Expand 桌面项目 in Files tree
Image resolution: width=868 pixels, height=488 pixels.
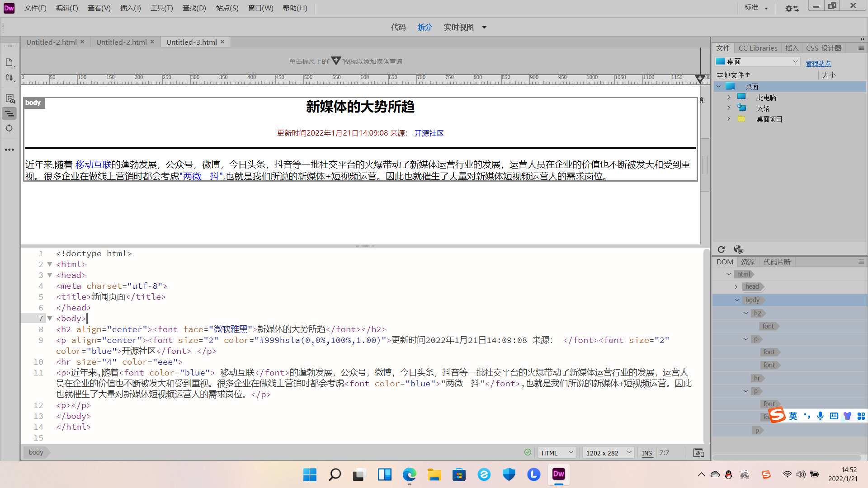point(729,119)
